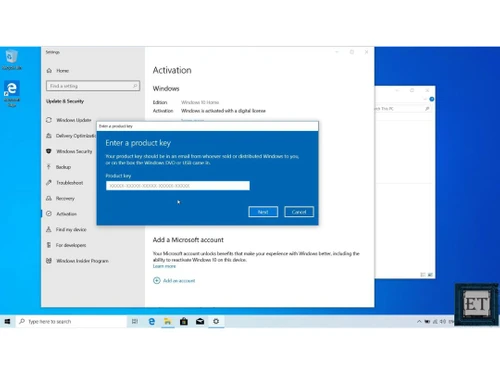Click the Find my device icon

pyautogui.click(x=49, y=229)
